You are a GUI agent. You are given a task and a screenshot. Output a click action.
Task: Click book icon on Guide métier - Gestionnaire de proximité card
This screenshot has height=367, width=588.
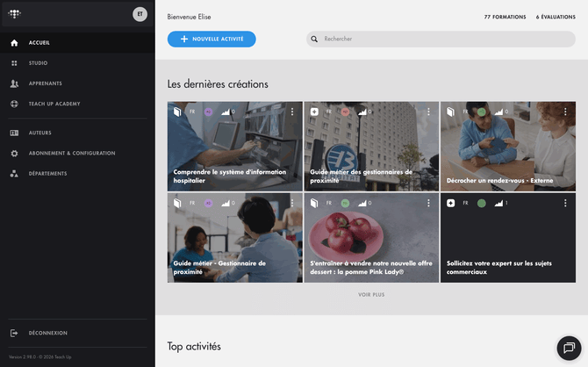pyautogui.click(x=177, y=203)
